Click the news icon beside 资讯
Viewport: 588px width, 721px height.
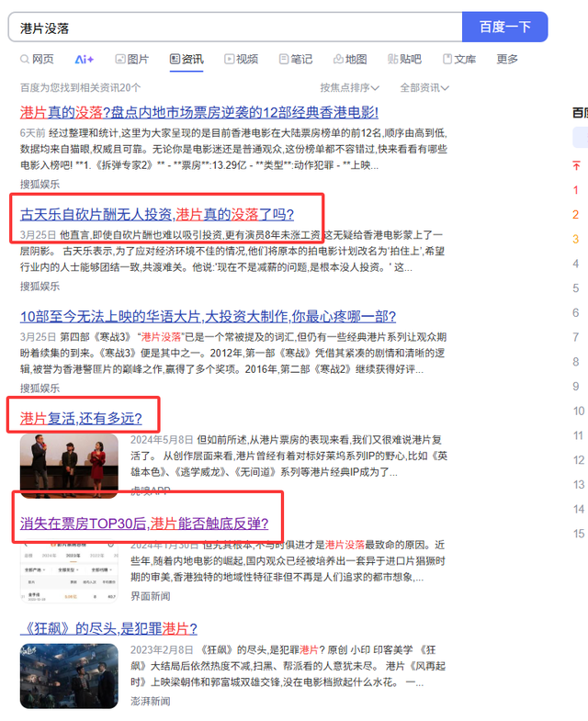point(175,59)
